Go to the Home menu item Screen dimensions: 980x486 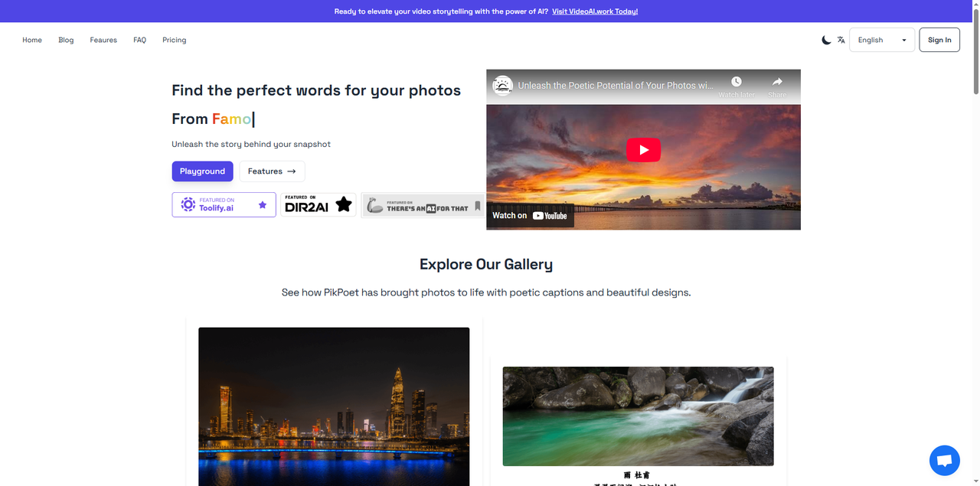click(32, 40)
